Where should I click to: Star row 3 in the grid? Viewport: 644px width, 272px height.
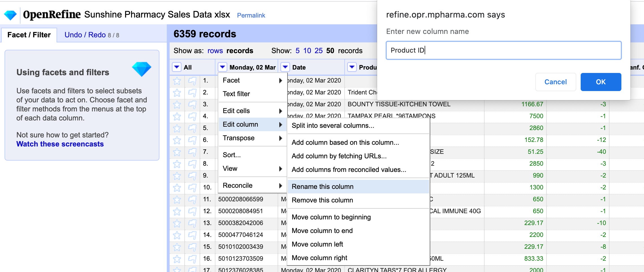(x=177, y=105)
